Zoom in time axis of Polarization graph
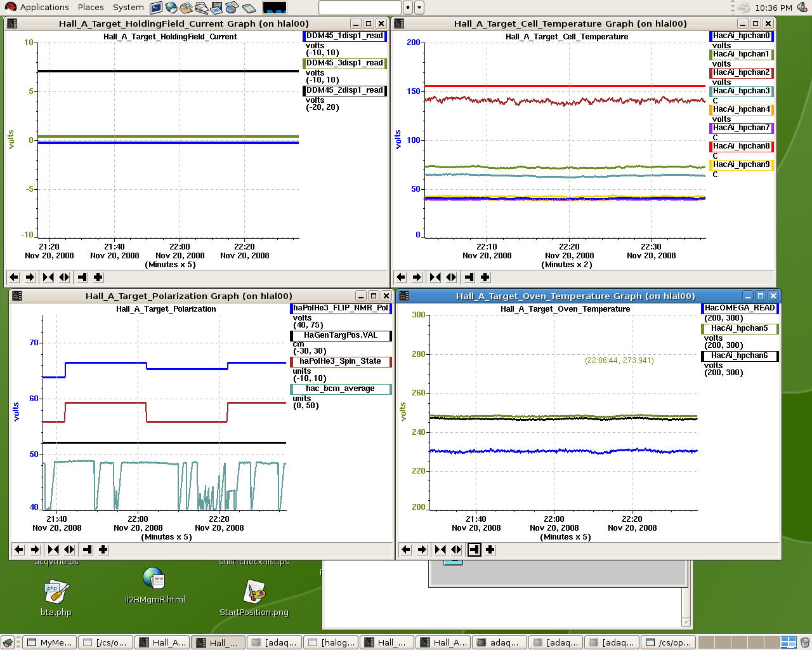 click(53, 550)
